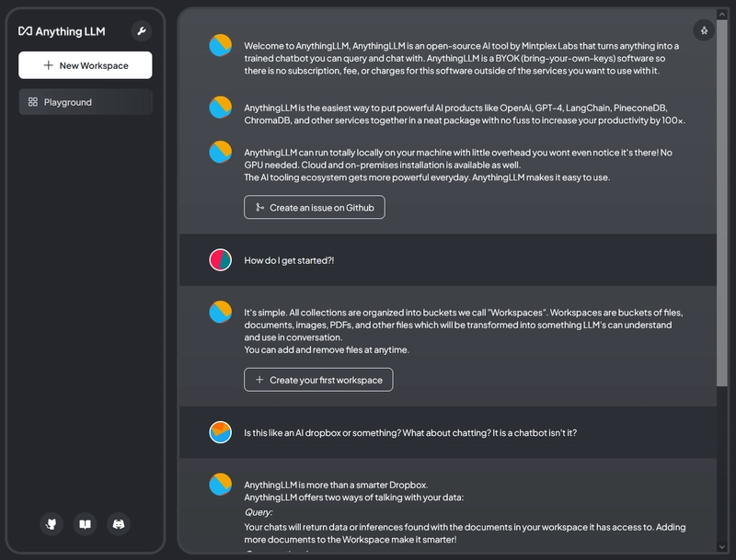The height and width of the screenshot is (560, 736).
Task: Click the 'How do I get started?!' text
Action: (x=289, y=260)
